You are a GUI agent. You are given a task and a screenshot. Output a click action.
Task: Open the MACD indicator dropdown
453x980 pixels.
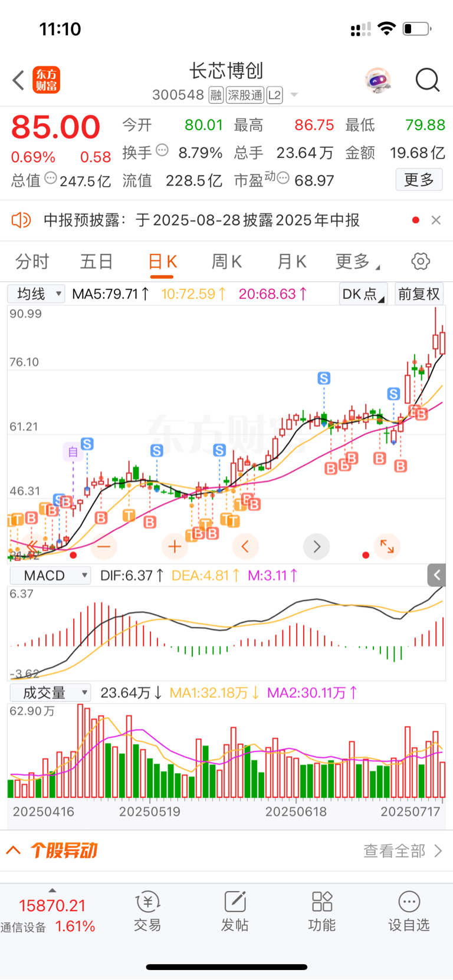tap(50, 575)
